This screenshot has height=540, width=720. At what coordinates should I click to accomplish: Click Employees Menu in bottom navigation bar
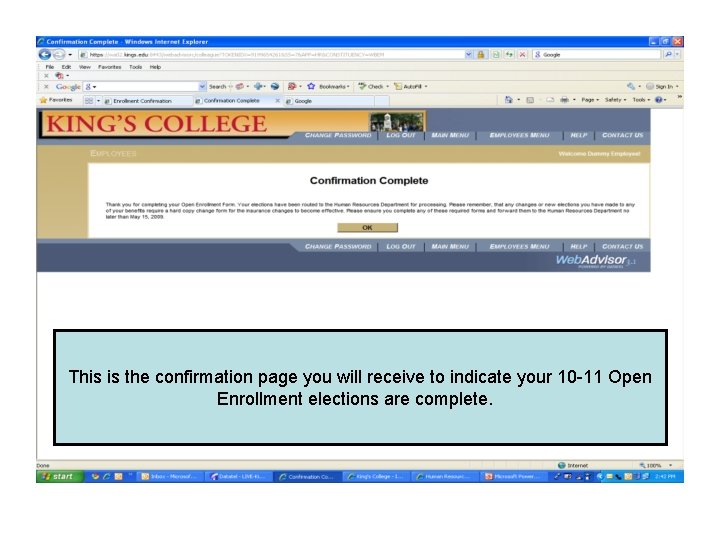click(519, 247)
